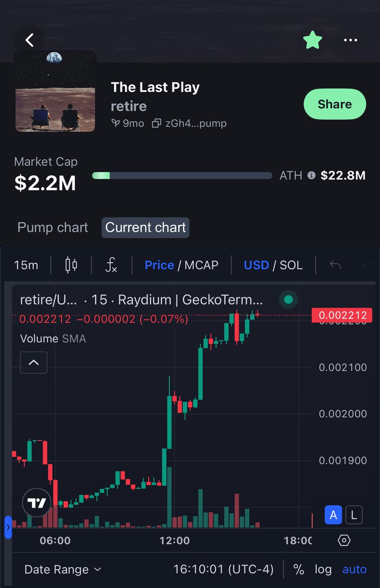Click the copy icon beside zGh4...pump
This screenshot has width=380, height=588.
pyautogui.click(x=156, y=123)
